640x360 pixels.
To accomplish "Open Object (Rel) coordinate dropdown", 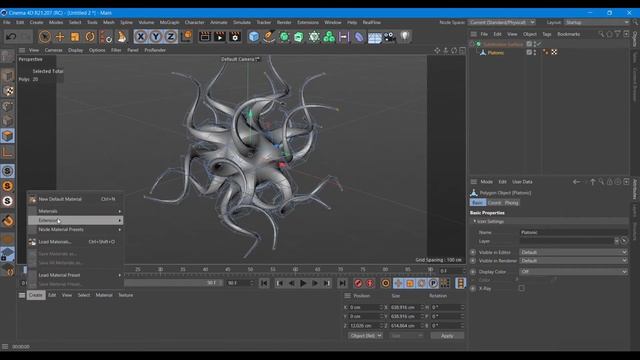I will [365, 336].
